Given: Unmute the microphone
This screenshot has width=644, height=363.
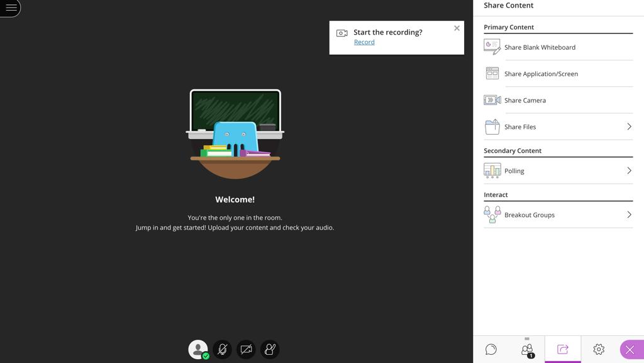Looking at the screenshot, I should pos(222,349).
